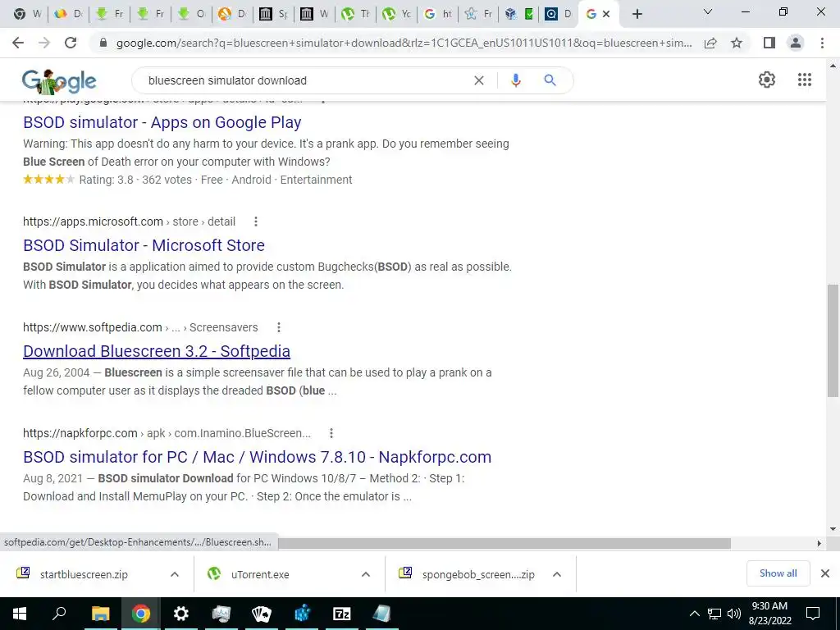Image resolution: width=840 pixels, height=630 pixels.
Task: Expand options for startbluescreen.zip download
Action: click(x=175, y=574)
